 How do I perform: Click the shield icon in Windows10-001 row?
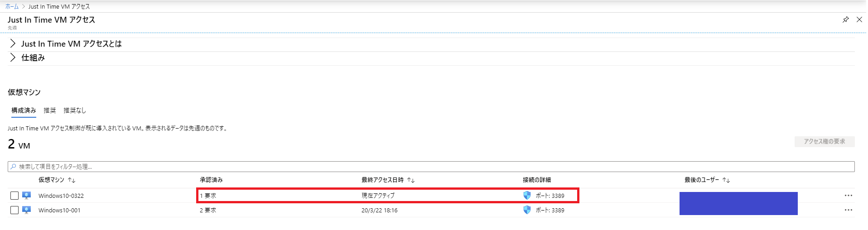click(x=527, y=210)
